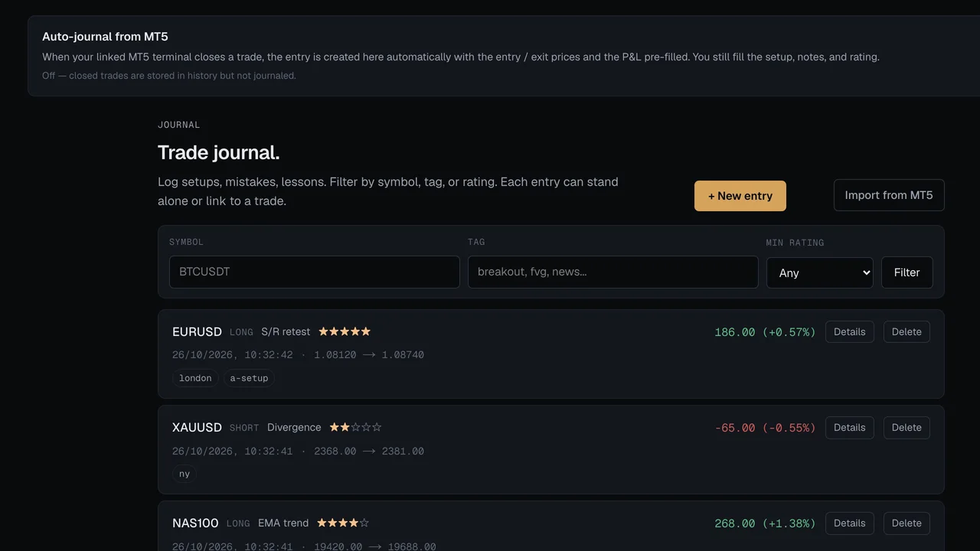Click the EMA trend setup label

pyautogui.click(x=283, y=523)
